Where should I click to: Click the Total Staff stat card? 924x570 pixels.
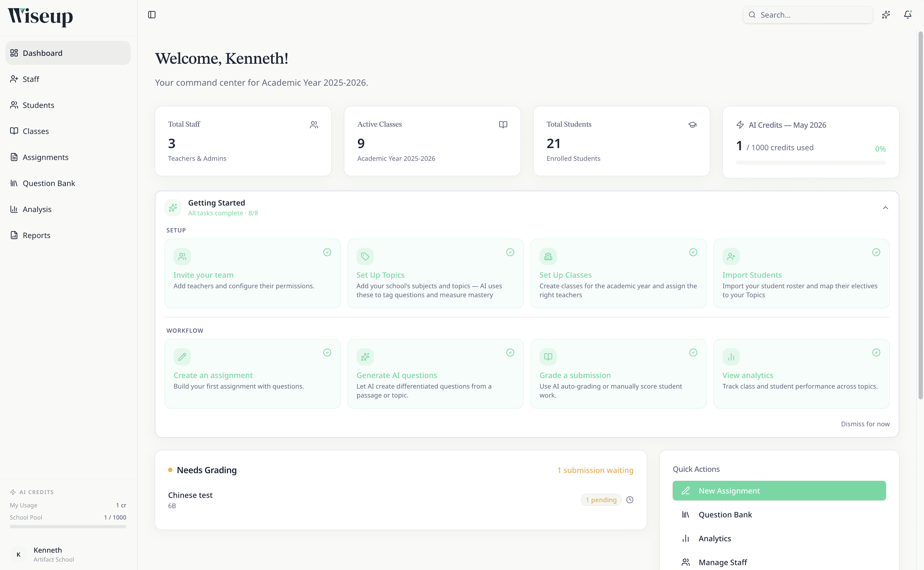click(243, 141)
